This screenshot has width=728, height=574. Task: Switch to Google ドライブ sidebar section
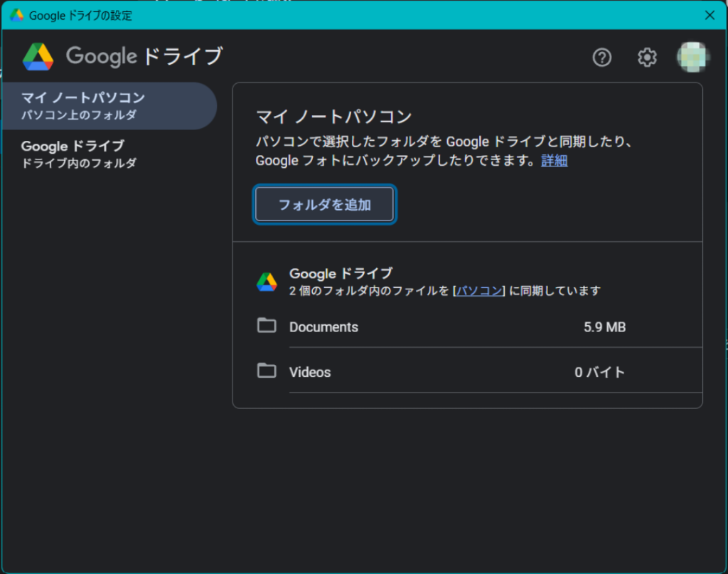tap(109, 154)
